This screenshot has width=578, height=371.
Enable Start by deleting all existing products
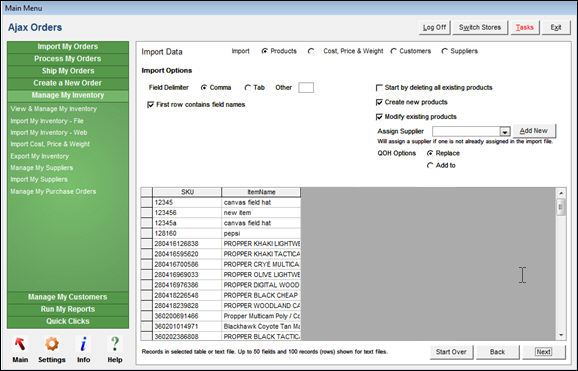379,88
